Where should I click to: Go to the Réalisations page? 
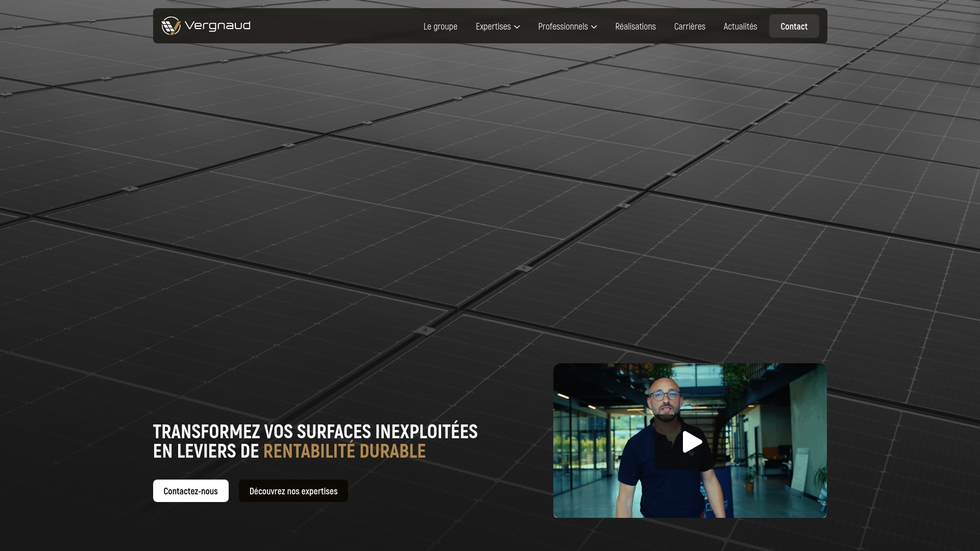(635, 27)
